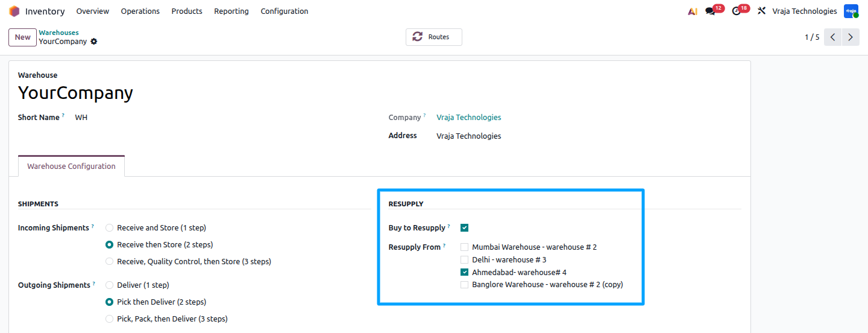
Task: Open the Routes smart button
Action: (433, 37)
